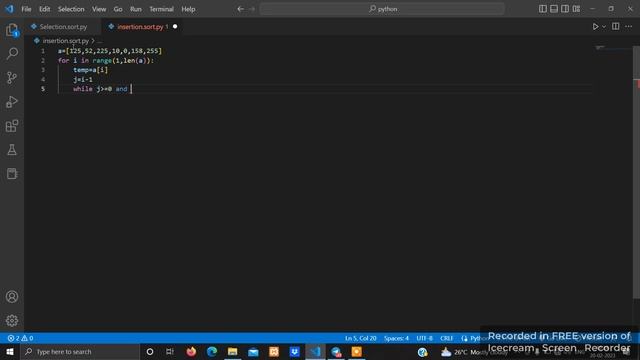Click the editor vertical scrollbar
The width and height of the screenshot is (640, 360).
click(636, 171)
